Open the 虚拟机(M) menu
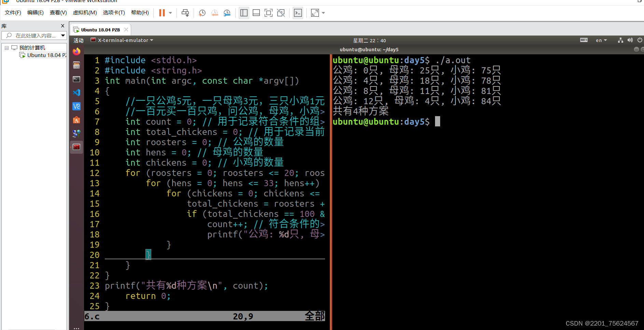 tap(85, 13)
